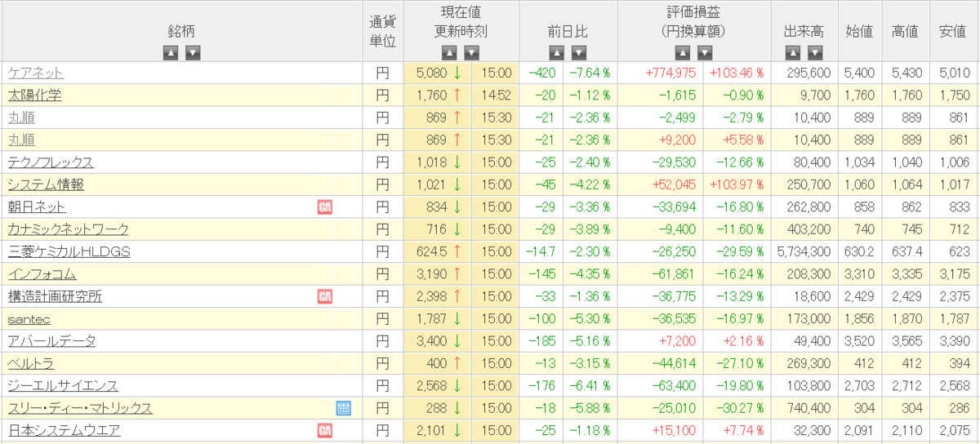Click the 安値 column header

tap(952, 31)
